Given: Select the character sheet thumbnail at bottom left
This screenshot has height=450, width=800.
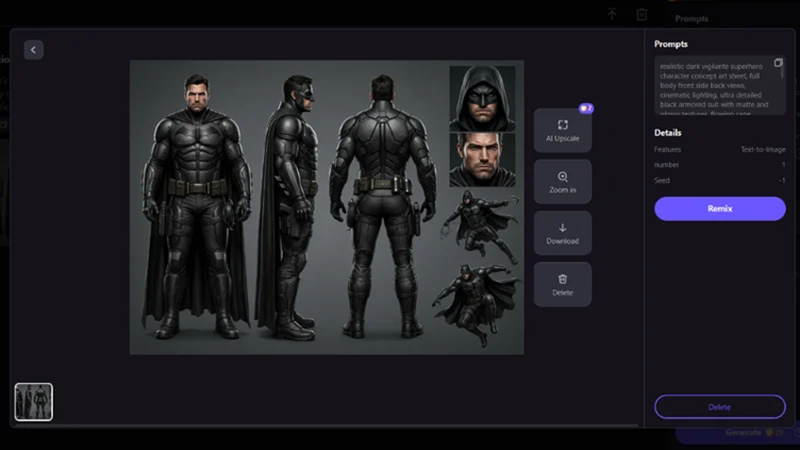Looking at the screenshot, I should point(34,402).
